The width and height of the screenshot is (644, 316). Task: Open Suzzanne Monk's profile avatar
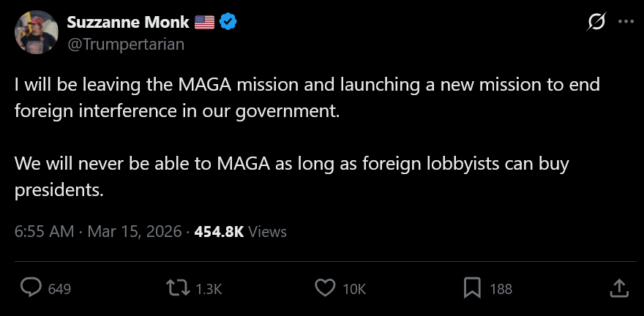[x=36, y=32]
